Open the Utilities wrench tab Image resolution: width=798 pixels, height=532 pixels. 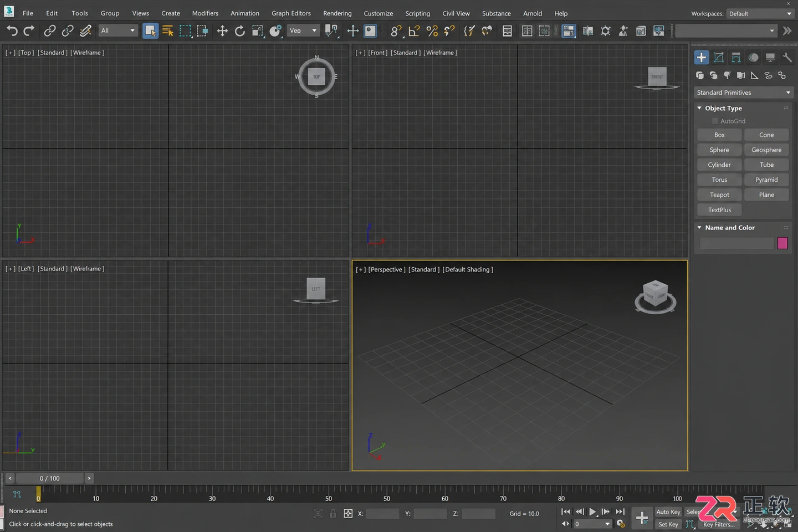[787, 57]
